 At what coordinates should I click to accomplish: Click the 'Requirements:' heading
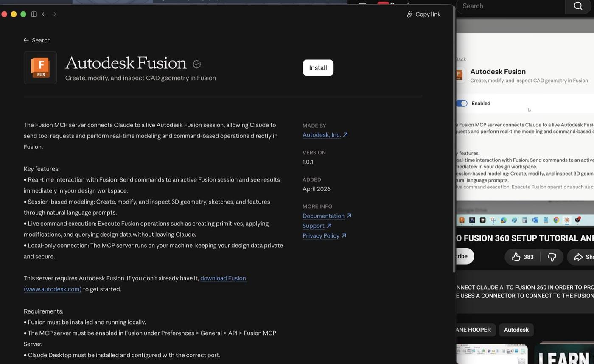click(x=43, y=311)
